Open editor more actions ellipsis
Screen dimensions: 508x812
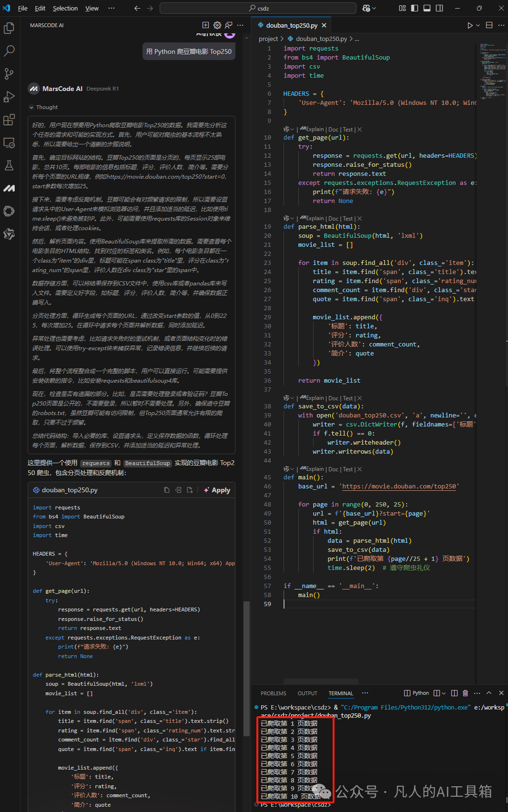tap(501, 25)
